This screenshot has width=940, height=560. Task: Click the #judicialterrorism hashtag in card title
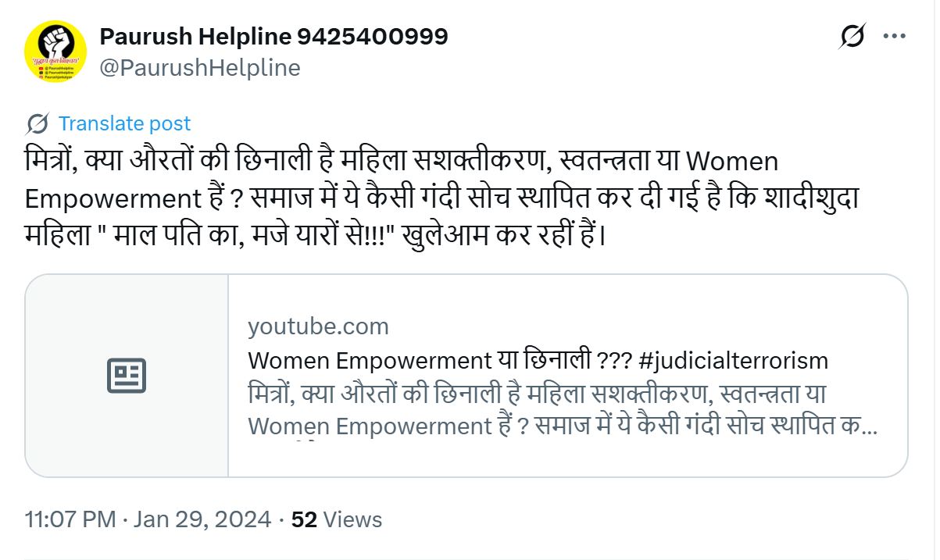[732, 361]
